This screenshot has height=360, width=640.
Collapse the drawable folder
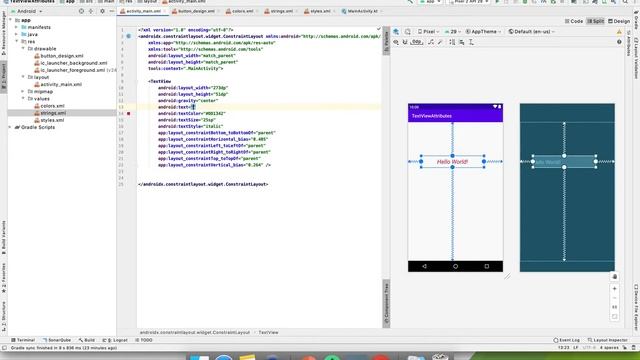23,49
